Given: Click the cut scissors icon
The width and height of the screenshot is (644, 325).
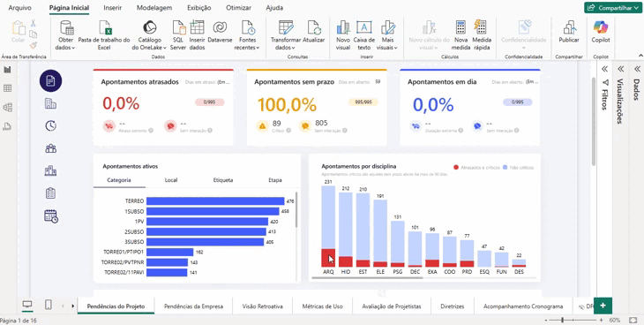Looking at the screenshot, I should click(x=34, y=23).
